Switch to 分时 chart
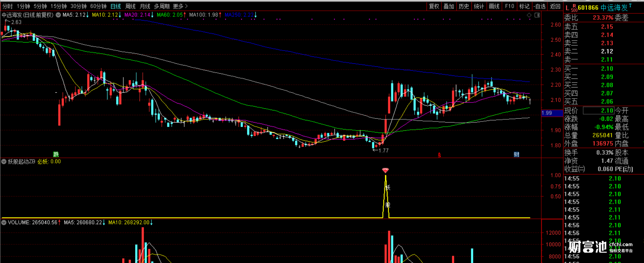Image resolution: width=644 pixels, height=263 pixels. click(x=7, y=6)
